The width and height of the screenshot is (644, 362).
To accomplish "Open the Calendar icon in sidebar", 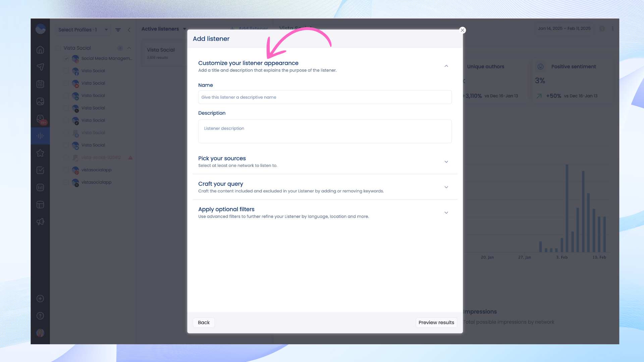I will click(x=40, y=84).
